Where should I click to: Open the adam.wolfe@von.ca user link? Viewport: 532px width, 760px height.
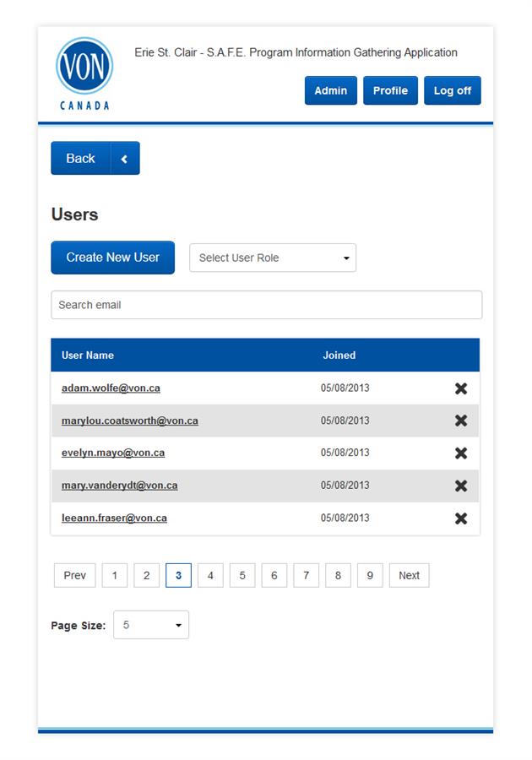pyautogui.click(x=111, y=388)
